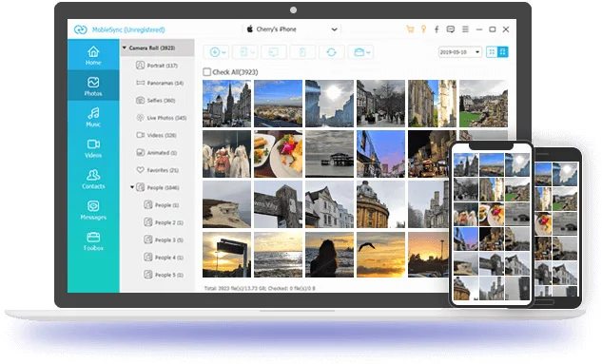The width and height of the screenshot is (602, 364).
Task: Click the add files plus icon
Action: (215, 52)
